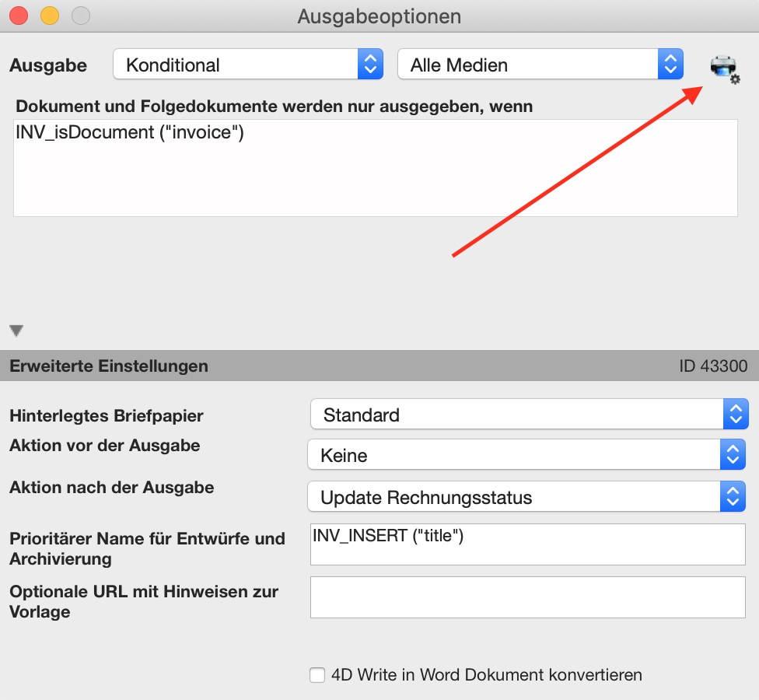Viewport: 759px width, 700px height.
Task: Minimize the window with the yellow button
Action: (50, 16)
